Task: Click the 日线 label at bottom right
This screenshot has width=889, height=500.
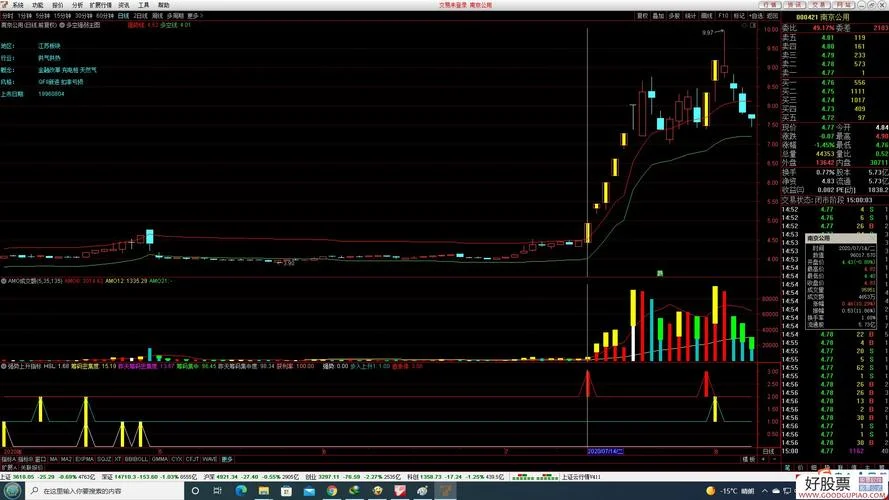Action: 769,451
